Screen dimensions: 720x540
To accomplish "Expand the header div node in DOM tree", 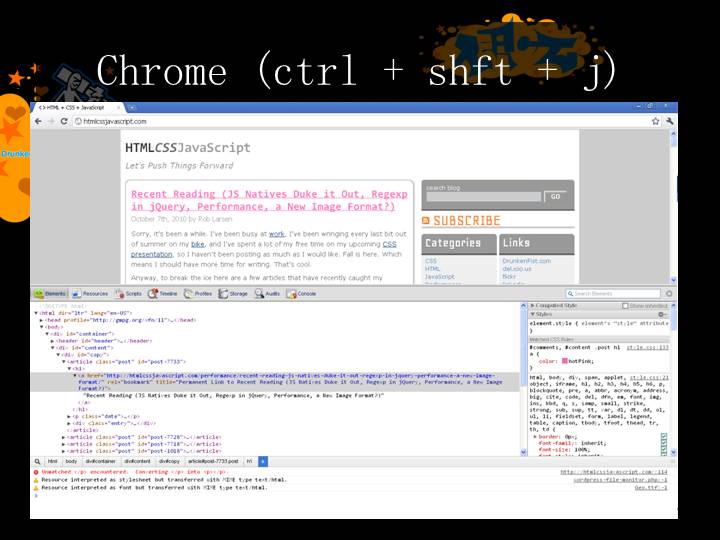I will pos(54,341).
